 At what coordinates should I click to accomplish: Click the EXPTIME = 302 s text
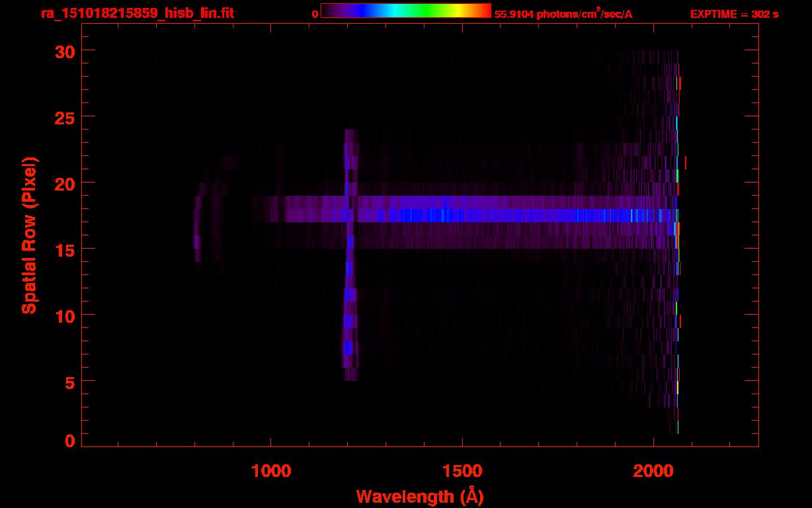(x=734, y=14)
